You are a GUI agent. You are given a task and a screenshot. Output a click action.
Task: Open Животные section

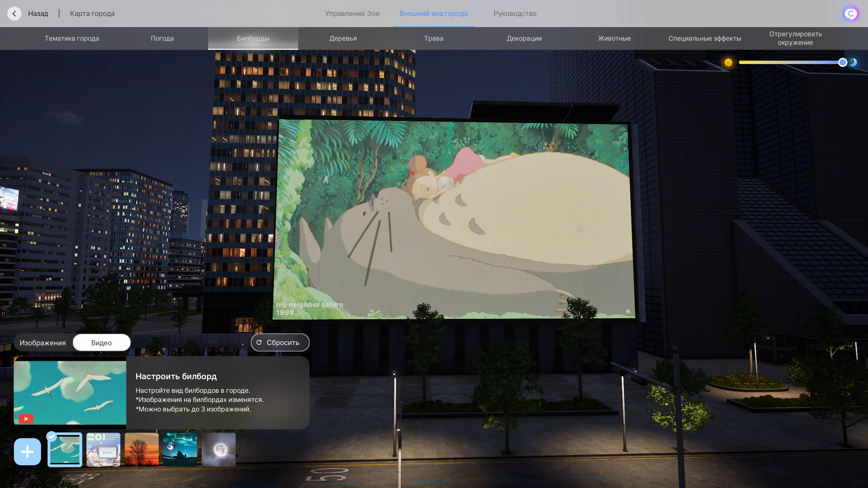[x=614, y=38]
